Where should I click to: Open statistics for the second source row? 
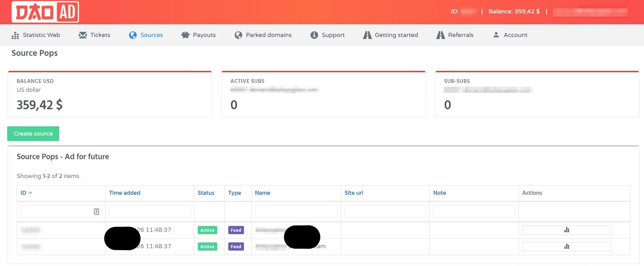(x=566, y=246)
